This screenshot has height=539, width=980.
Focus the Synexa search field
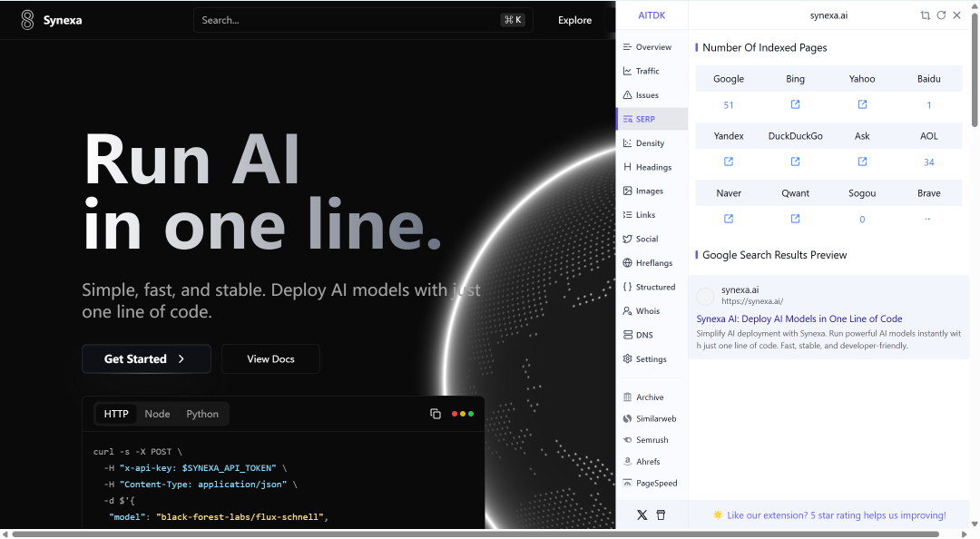363,20
